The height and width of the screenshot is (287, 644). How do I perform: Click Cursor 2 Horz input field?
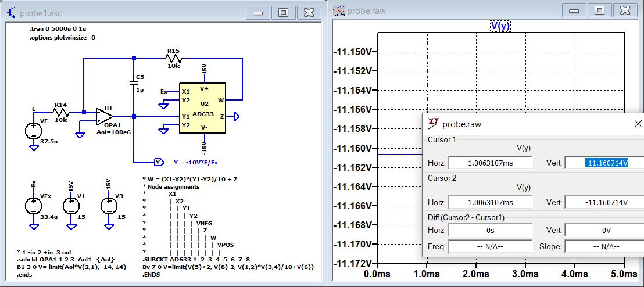point(490,202)
